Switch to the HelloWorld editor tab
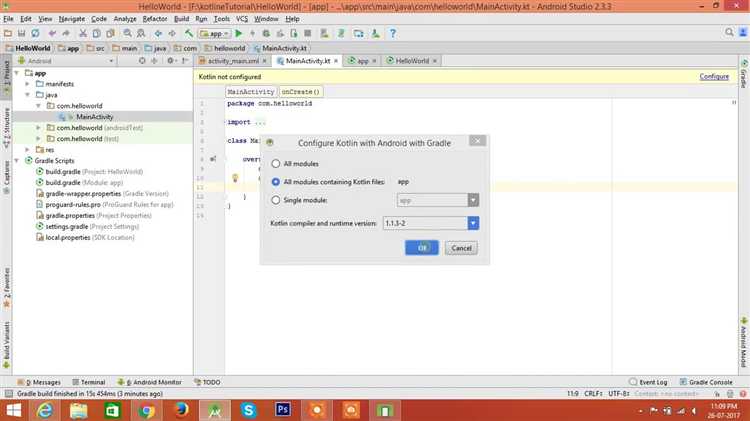 [x=412, y=61]
